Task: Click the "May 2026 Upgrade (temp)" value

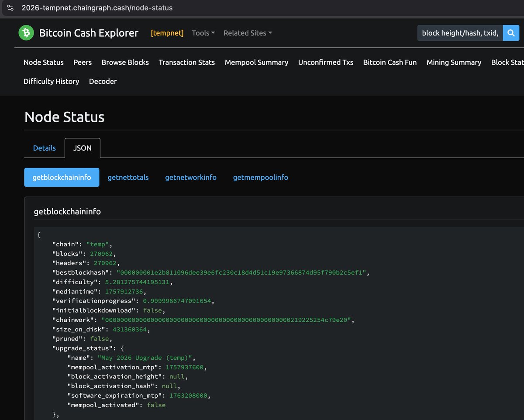Action: coord(145,358)
